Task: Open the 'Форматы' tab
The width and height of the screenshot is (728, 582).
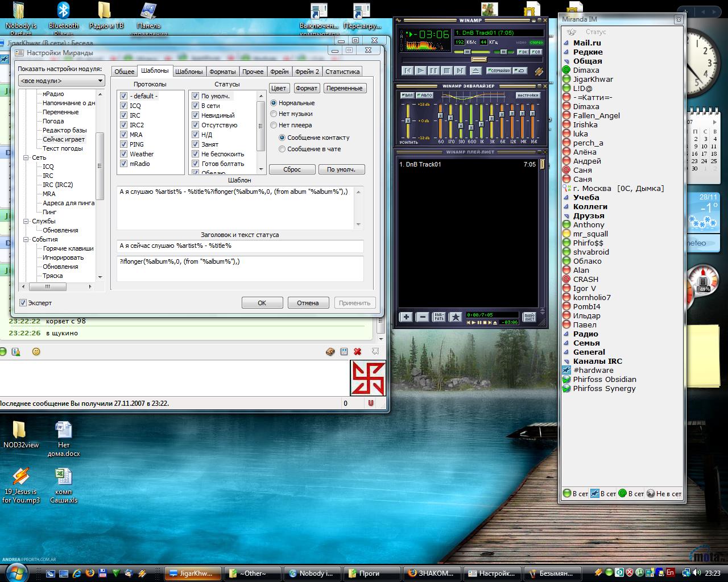Action: (222, 72)
